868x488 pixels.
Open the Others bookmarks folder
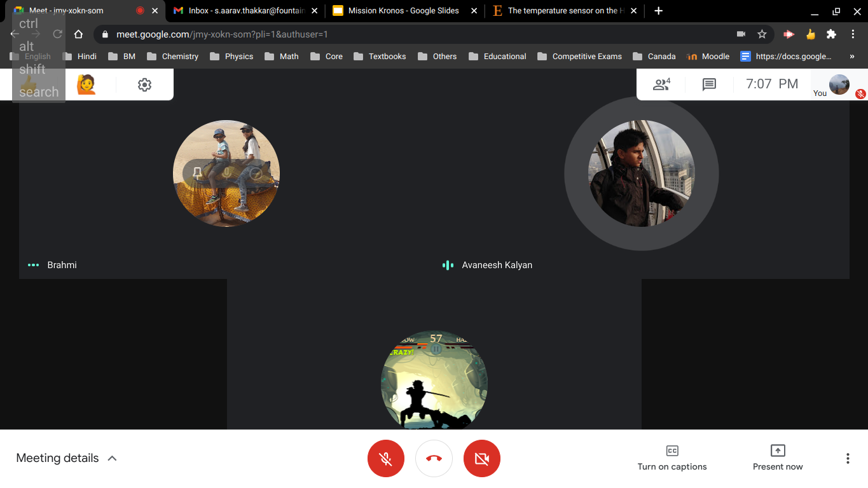[437, 57]
